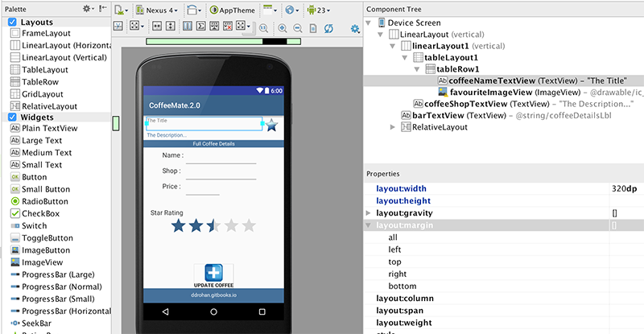
Task: Toggle the viewport render mode icon
Action: tap(118, 27)
